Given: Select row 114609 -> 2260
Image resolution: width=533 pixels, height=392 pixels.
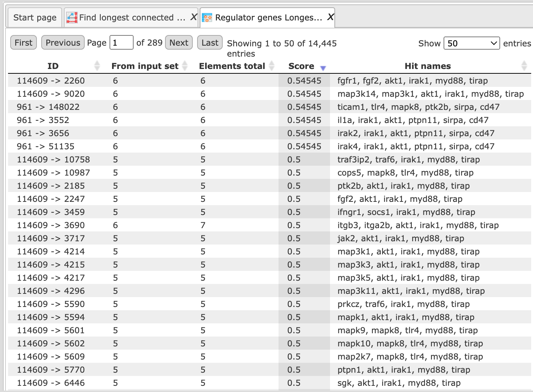Looking at the screenshot, I should point(269,81).
